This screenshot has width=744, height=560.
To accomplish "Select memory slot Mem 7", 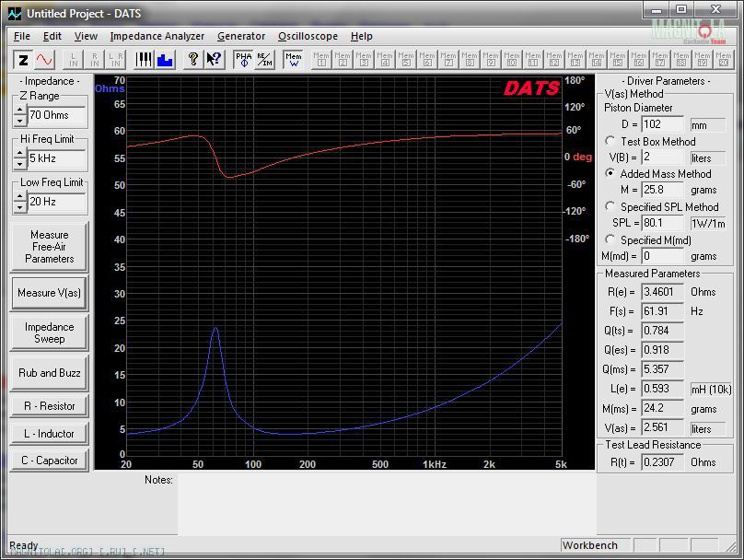I will 448,60.
